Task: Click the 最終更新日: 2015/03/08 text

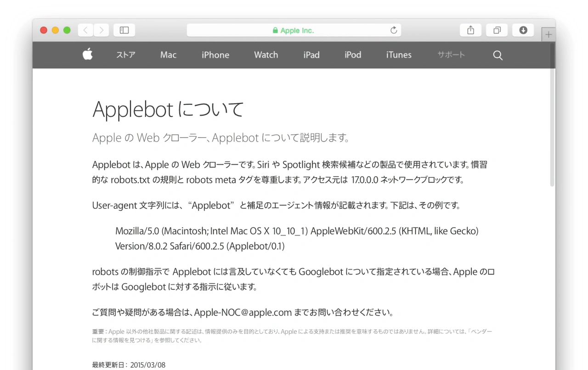Action: click(x=129, y=365)
